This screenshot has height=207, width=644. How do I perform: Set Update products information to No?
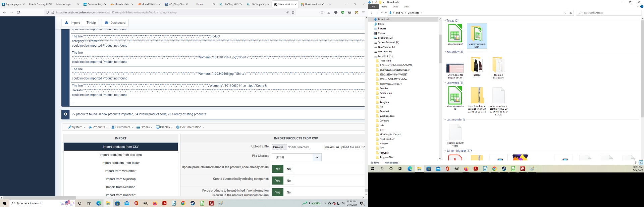[289, 169]
